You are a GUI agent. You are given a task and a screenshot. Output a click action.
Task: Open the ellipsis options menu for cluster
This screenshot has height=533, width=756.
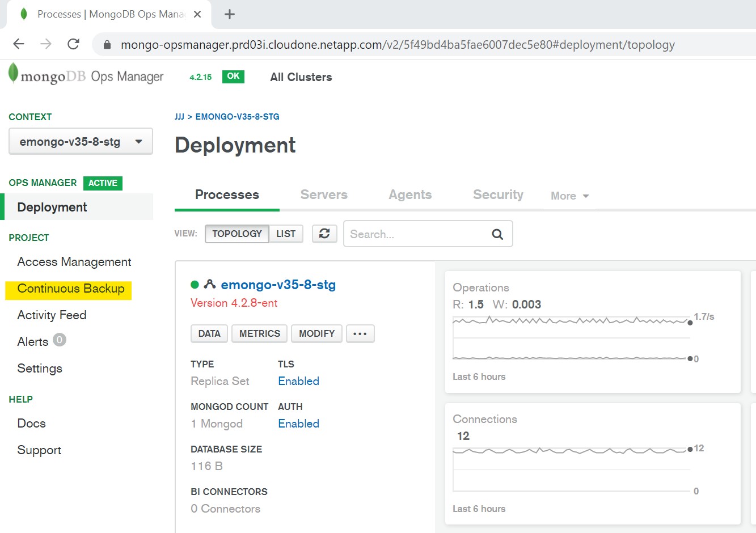coord(360,333)
